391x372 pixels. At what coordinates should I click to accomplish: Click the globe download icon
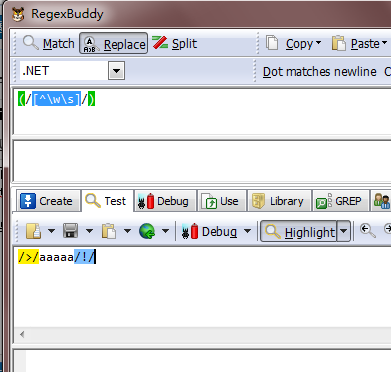[x=147, y=231]
